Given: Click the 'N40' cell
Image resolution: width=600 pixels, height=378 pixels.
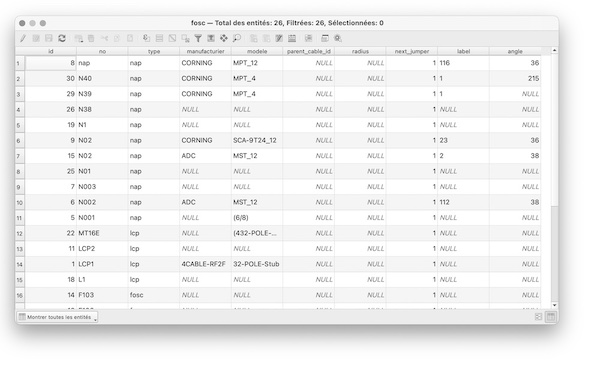Looking at the screenshot, I should (x=102, y=78).
